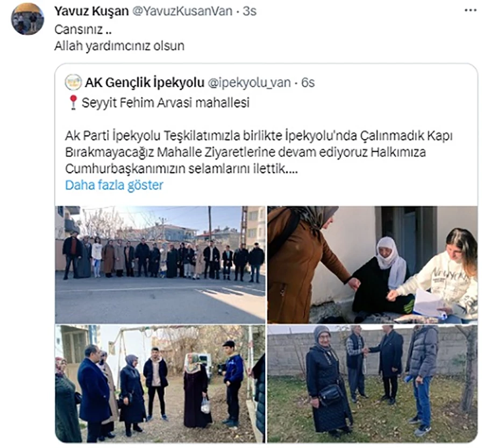Click the red location pin emoji

(73, 102)
